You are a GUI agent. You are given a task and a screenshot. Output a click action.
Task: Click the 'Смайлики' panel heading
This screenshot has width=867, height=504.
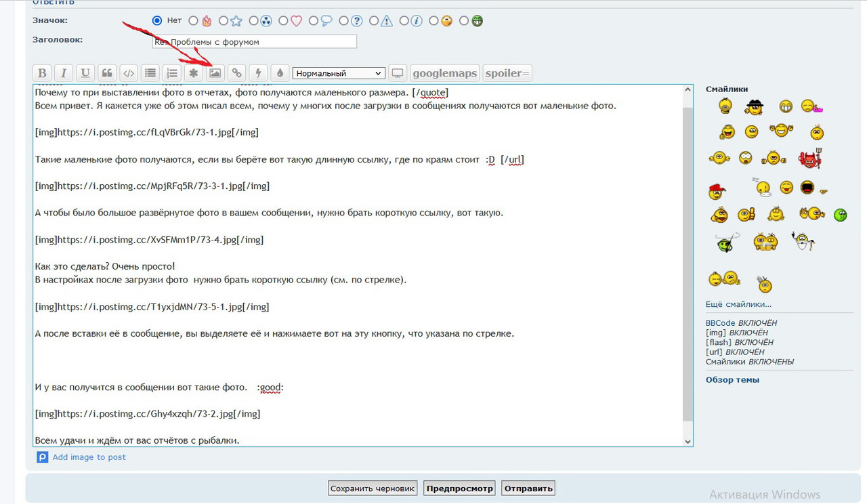727,89
